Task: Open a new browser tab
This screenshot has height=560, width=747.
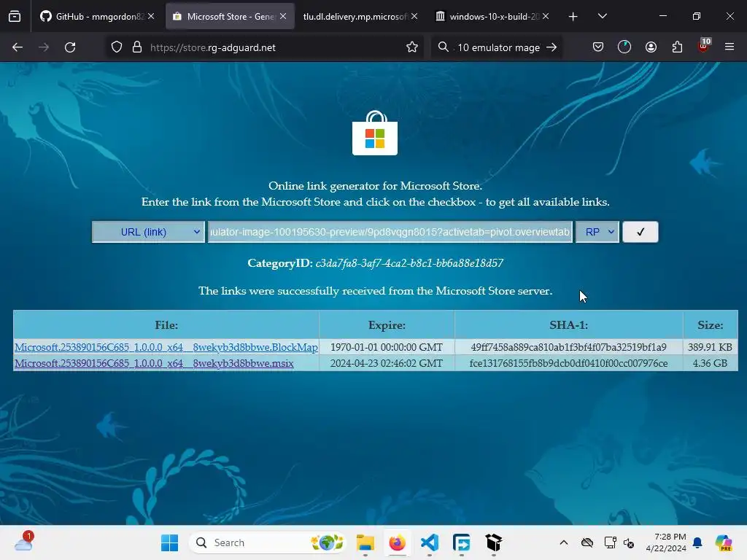Action: tap(573, 17)
